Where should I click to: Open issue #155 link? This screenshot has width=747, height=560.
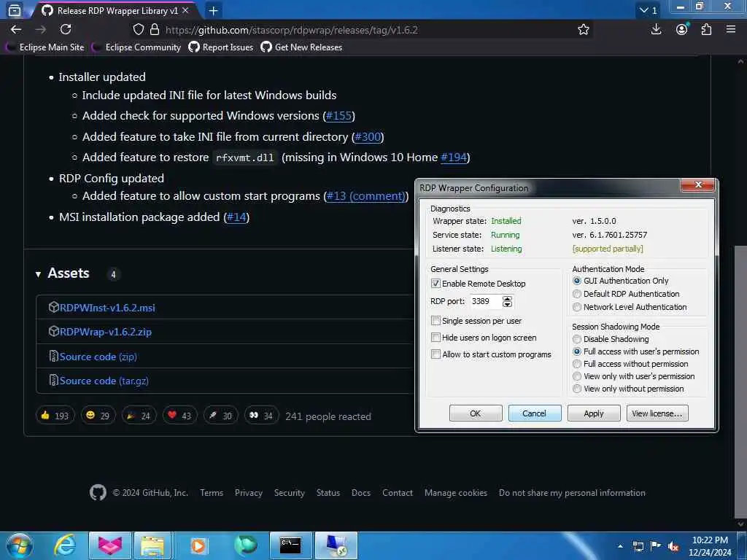pos(338,116)
